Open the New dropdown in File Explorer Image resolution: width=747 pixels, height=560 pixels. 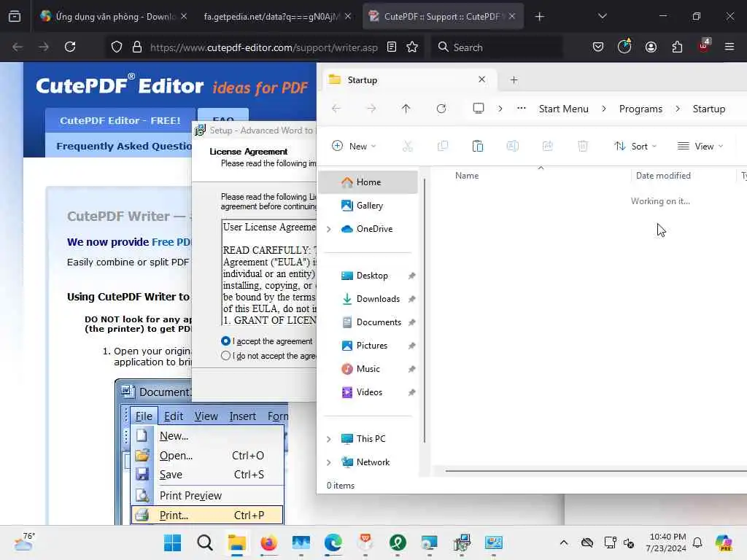click(x=354, y=146)
